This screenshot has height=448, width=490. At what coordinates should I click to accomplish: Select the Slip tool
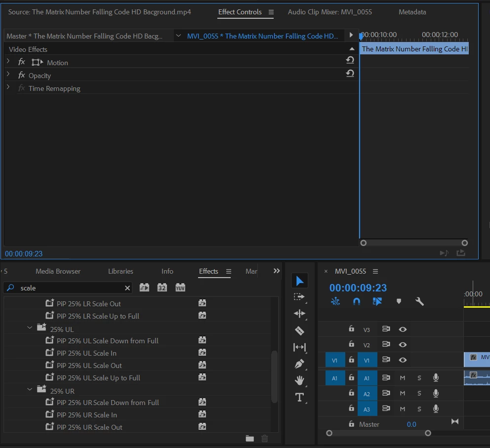pos(299,347)
